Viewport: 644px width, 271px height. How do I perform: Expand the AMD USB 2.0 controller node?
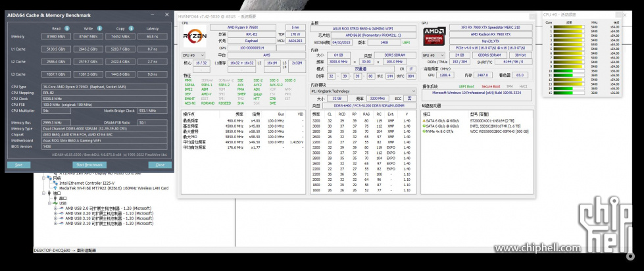coord(56,208)
